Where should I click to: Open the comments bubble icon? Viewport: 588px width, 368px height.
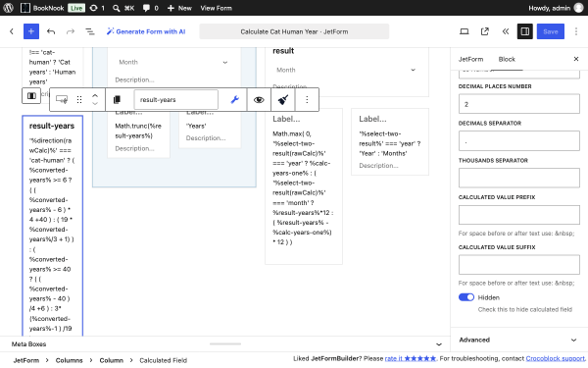point(150,8)
